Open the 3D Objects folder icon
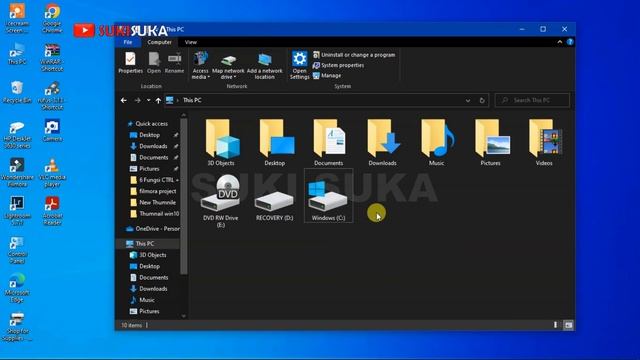This screenshot has width=640, height=360. (221, 139)
